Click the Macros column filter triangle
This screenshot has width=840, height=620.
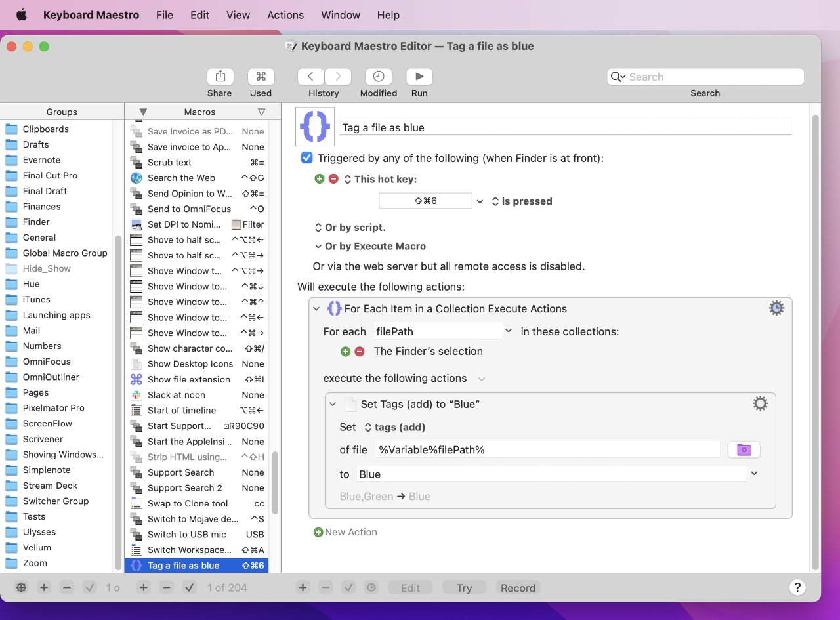tap(262, 112)
